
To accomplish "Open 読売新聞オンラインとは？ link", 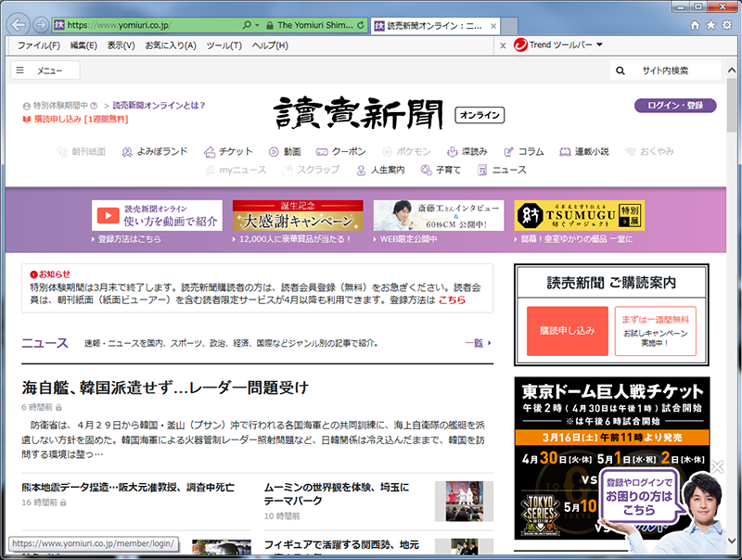I will (x=159, y=106).
